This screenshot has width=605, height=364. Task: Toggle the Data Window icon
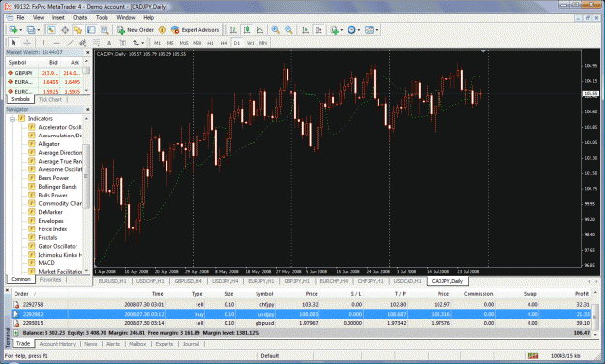65,30
